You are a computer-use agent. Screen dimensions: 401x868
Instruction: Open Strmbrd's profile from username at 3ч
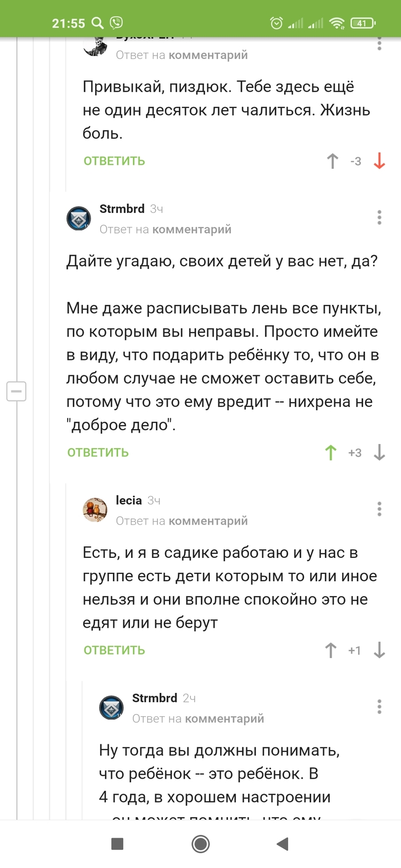point(122,209)
